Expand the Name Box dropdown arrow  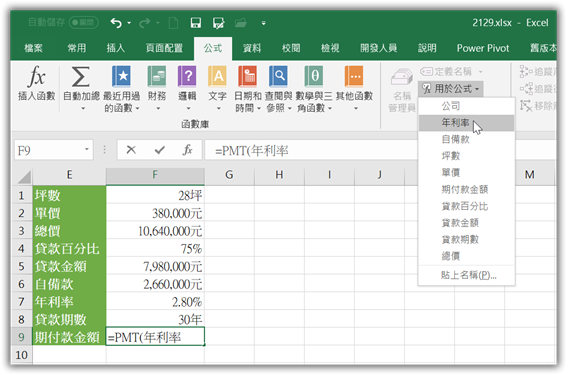coord(87,149)
